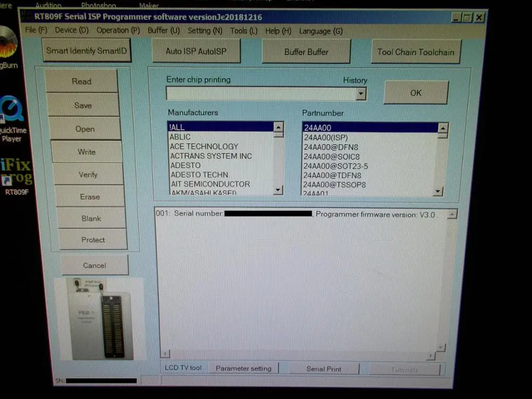Select 24AA00@SOIC8 part number
The width and height of the screenshot is (532, 399).
(370, 156)
